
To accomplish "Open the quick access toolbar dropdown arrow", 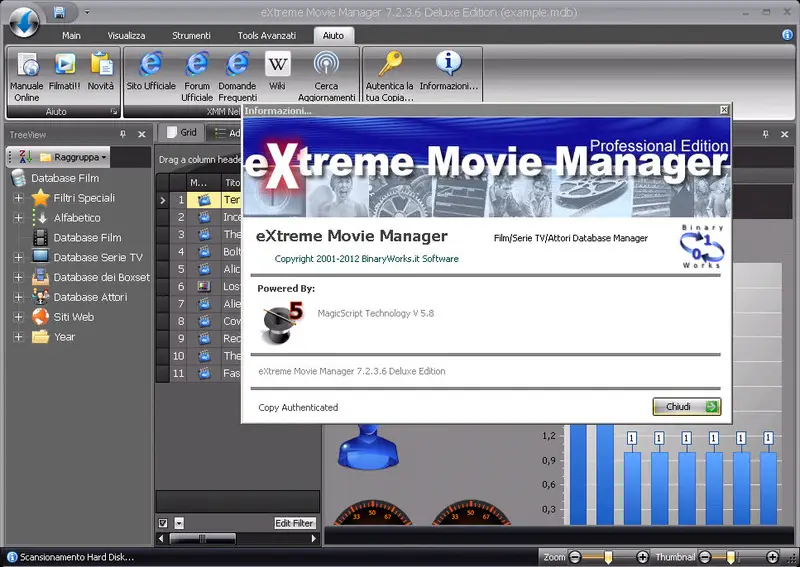I will coord(87,12).
